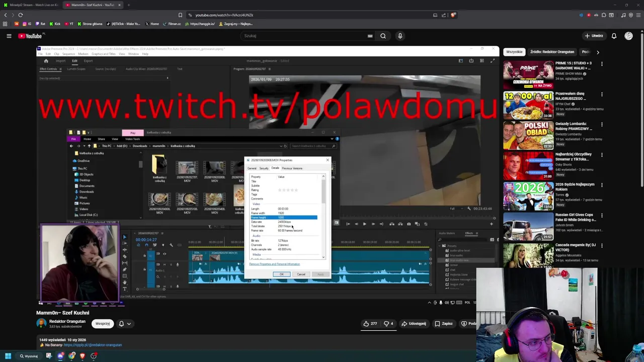Reload the page with refresh icon
This screenshot has height=362, width=644.
click(20, 15)
